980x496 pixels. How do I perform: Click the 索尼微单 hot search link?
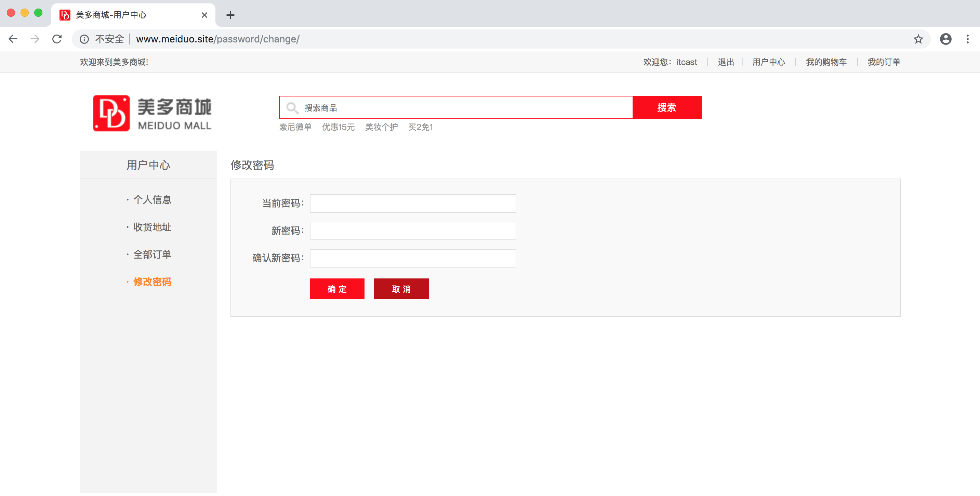coord(295,127)
